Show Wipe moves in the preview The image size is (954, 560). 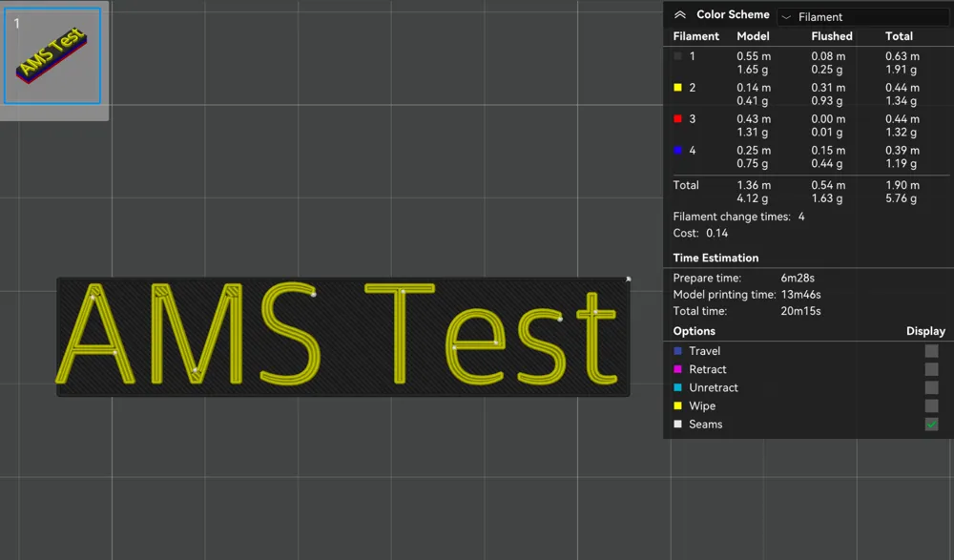[x=930, y=405]
